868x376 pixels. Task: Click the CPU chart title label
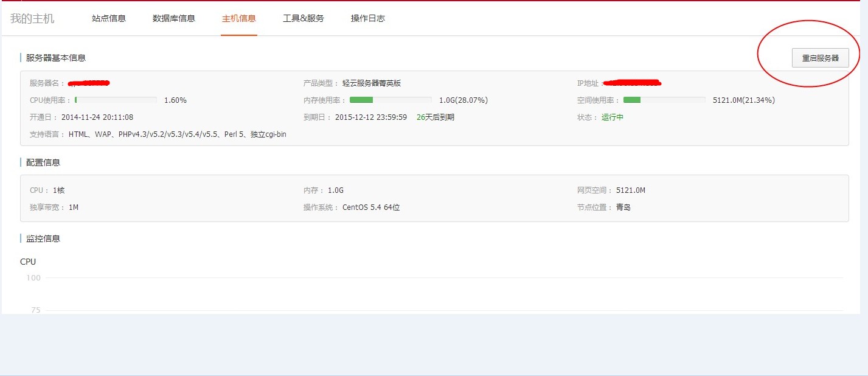(28, 262)
